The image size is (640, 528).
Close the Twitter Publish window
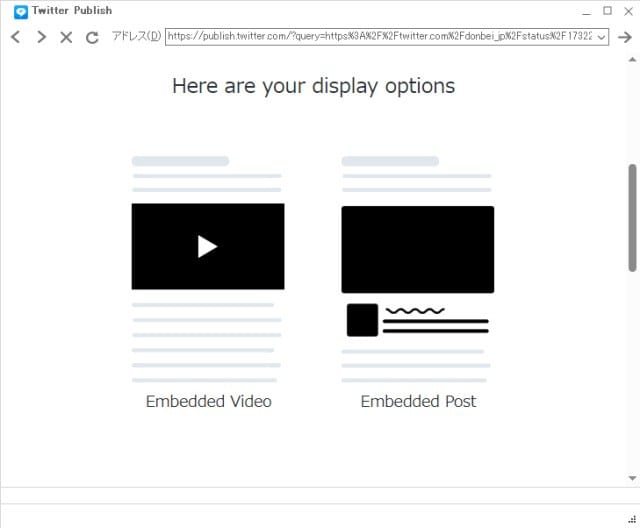click(x=629, y=11)
